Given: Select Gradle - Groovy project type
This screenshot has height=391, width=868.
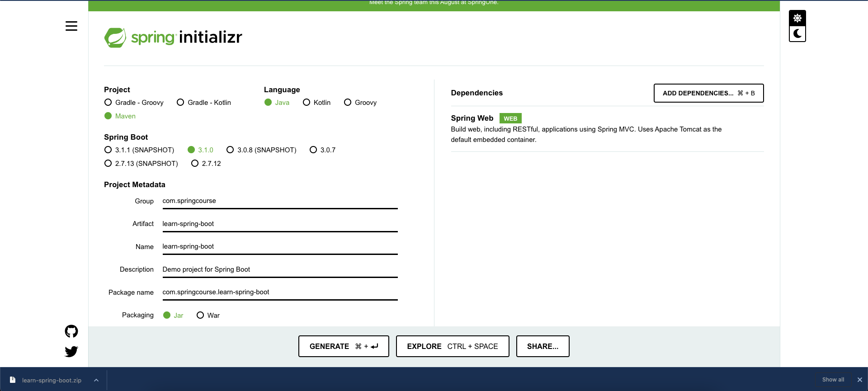Looking at the screenshot, I should tap(134, 103).
